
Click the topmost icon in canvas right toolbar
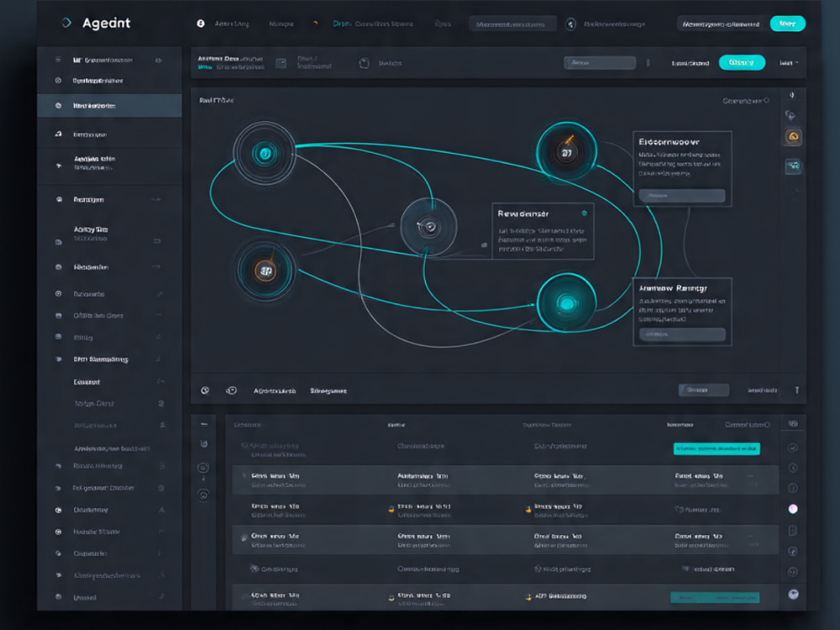pos(792,95)
